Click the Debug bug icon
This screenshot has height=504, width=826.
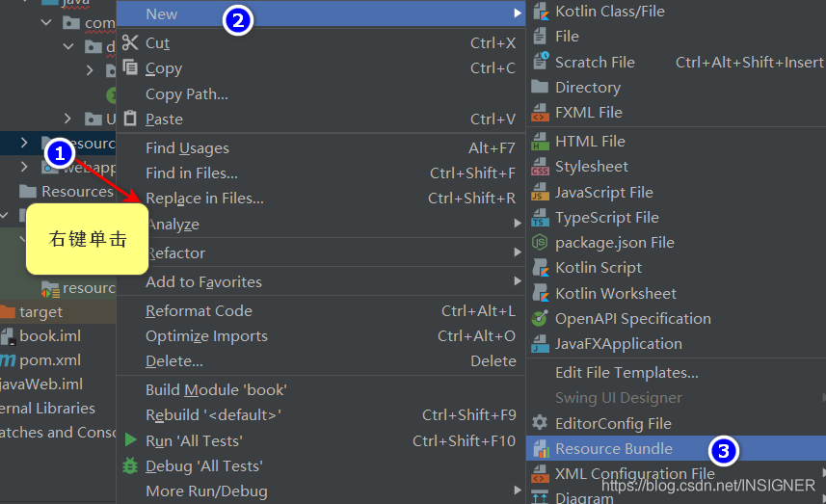pos(130,465)
